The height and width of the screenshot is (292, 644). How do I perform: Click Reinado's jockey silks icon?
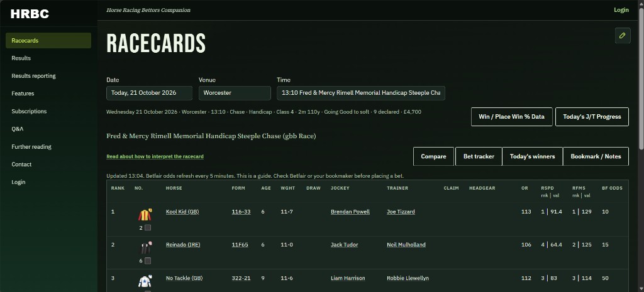pos(145,247)
